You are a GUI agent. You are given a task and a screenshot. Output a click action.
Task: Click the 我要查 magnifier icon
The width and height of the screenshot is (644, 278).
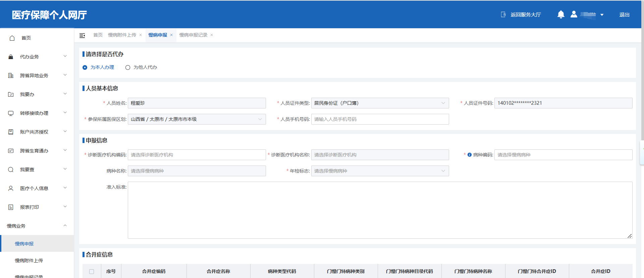[x=11, y=170]
